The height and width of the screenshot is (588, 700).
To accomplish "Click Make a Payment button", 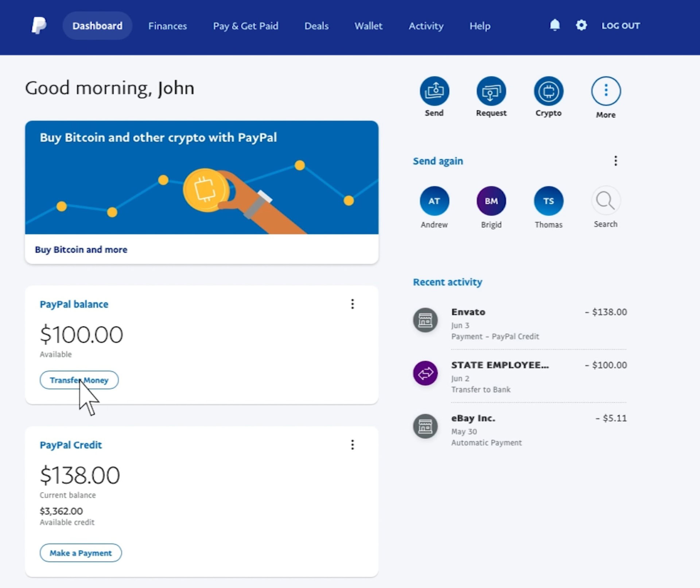I will pyautogui.click(x=81, y=553).
